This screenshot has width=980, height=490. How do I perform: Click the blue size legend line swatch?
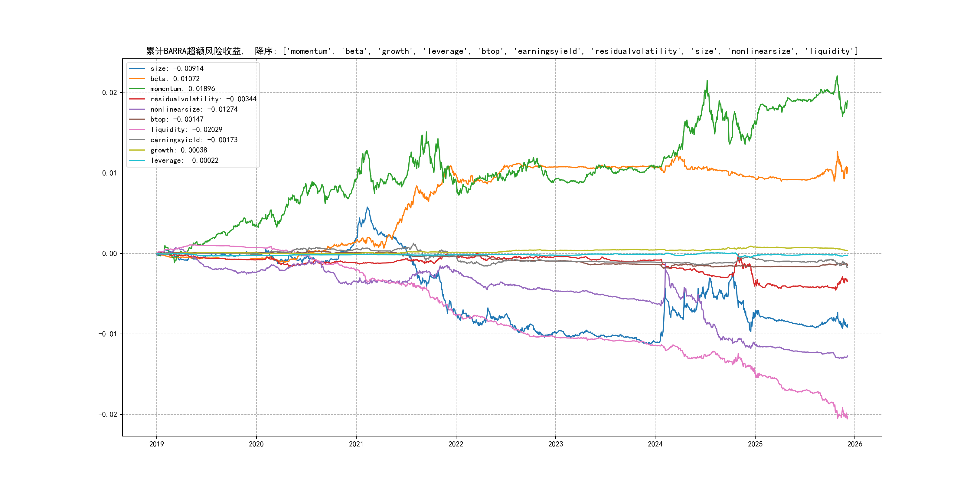(137, 68)
